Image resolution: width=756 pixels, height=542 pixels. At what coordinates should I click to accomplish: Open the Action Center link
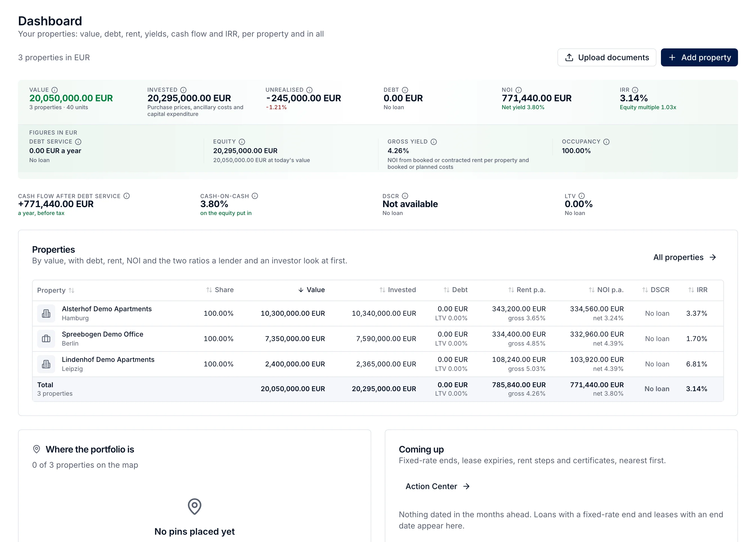tap(438, 486)
